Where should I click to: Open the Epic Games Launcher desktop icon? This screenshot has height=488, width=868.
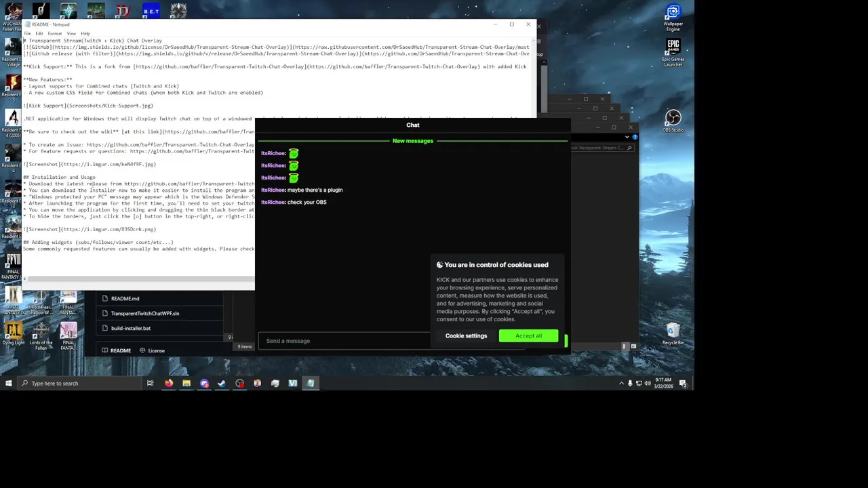click(x=673, y=53)
